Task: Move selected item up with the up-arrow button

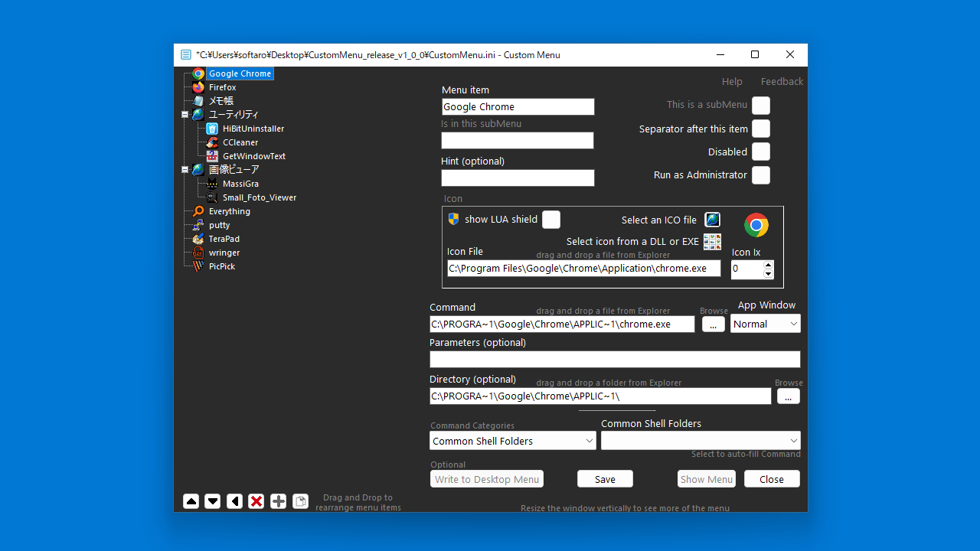Action: 191,501
